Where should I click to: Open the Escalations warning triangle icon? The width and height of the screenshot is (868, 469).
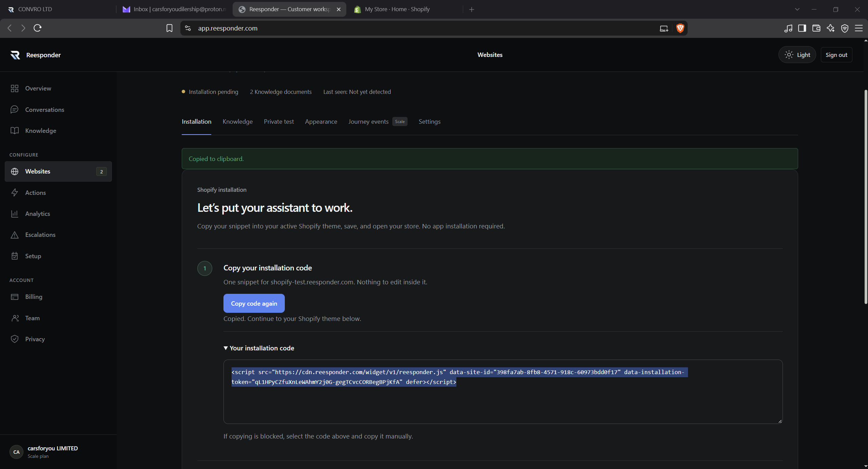tap(15, 235)
